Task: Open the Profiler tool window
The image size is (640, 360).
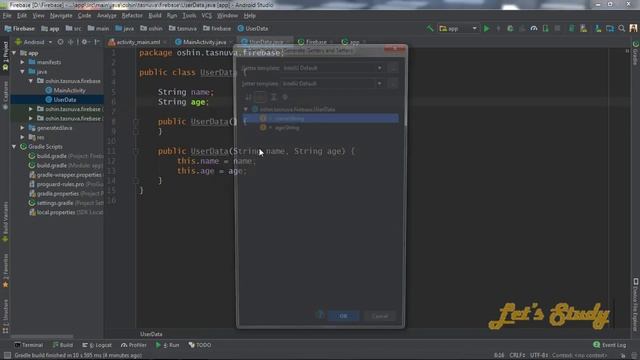Action: point(134,345)
